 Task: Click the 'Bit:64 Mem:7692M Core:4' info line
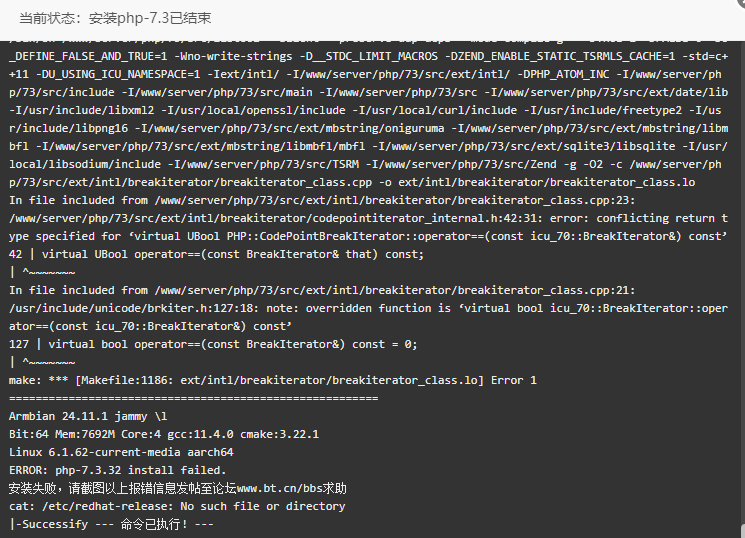164,434
